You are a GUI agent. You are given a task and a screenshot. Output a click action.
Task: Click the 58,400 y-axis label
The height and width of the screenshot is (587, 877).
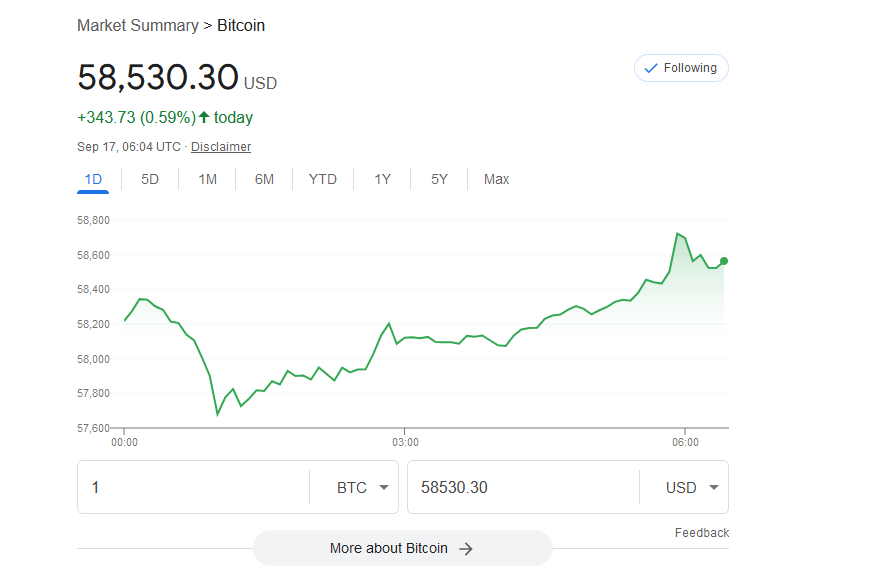[x=93, y=290]
